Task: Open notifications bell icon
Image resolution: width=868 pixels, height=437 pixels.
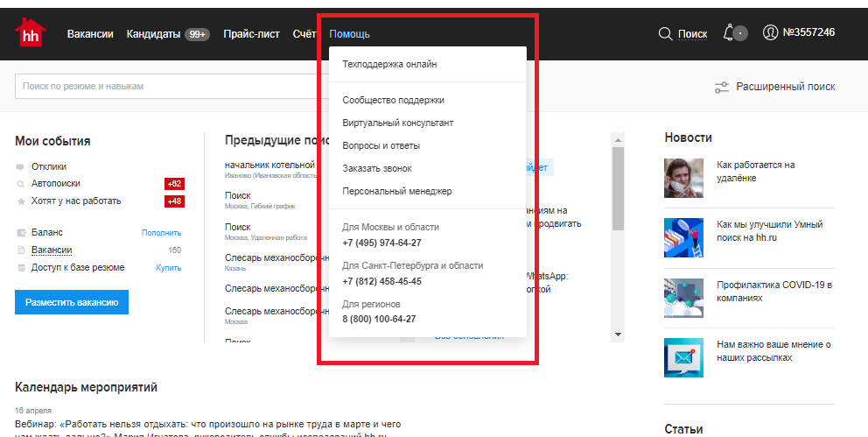Action: pyautogui.click(x=729, y=33)
